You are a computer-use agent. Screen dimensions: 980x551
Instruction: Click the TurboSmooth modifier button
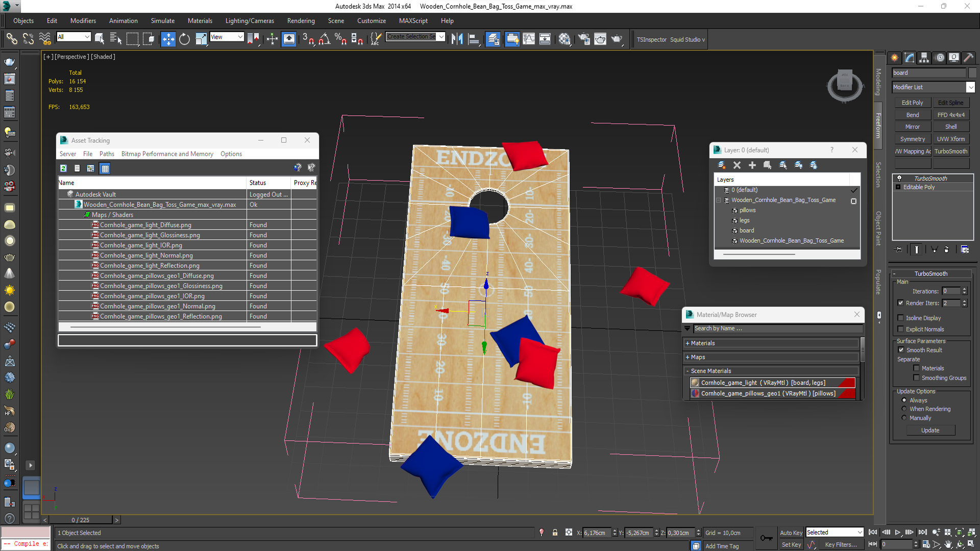(950, 151)
